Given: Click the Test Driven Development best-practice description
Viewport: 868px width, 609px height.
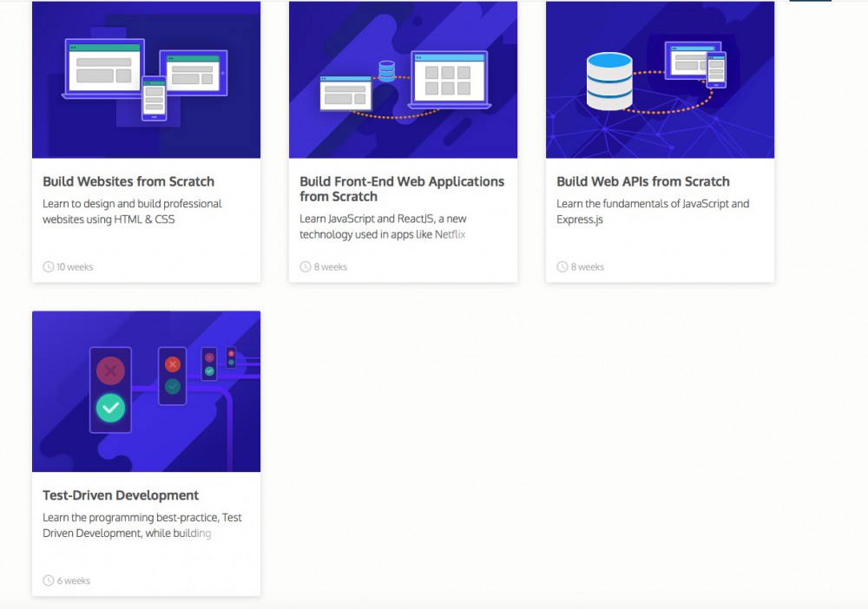Looking at the screenshot, I should pos(141,526).
